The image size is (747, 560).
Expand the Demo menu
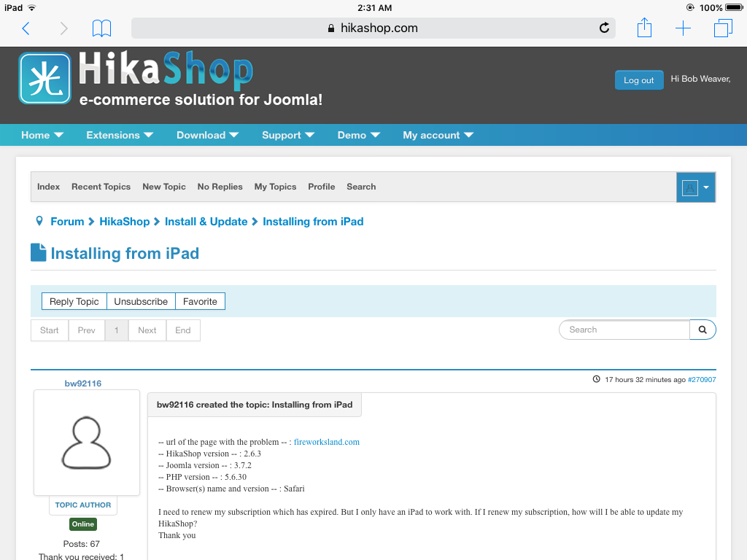pos(359,135)
